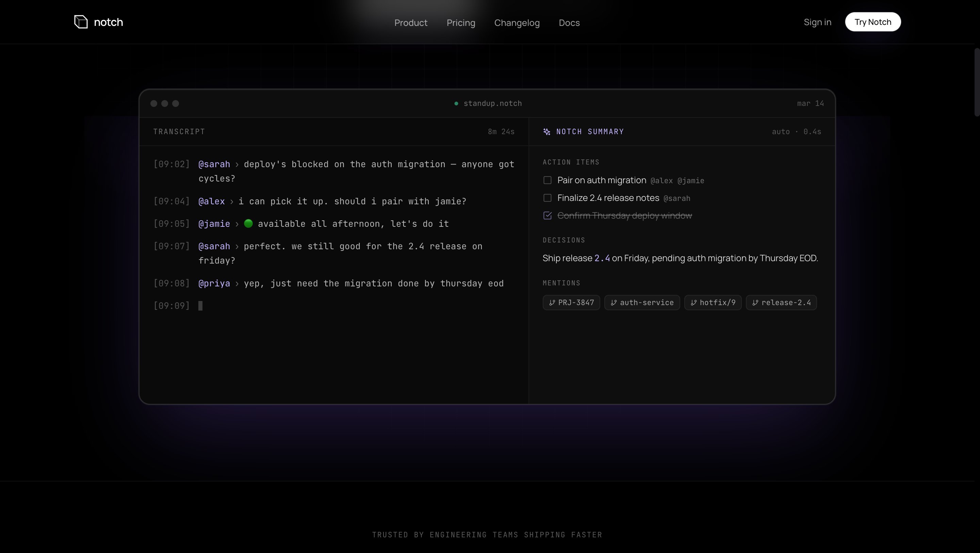Click the @jamie tag on Pair on auth migration
Viewport: 980px width, 553px height.
[690, 181]
